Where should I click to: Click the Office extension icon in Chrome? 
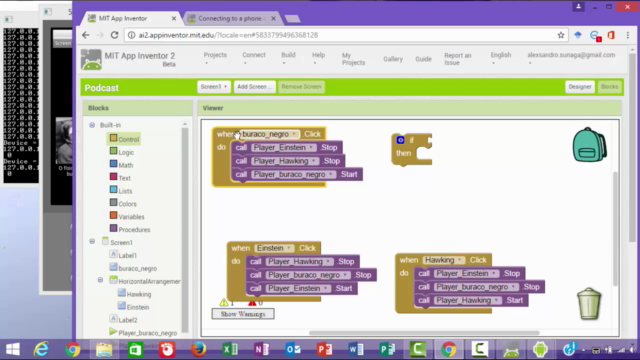[x=611, y=35]
